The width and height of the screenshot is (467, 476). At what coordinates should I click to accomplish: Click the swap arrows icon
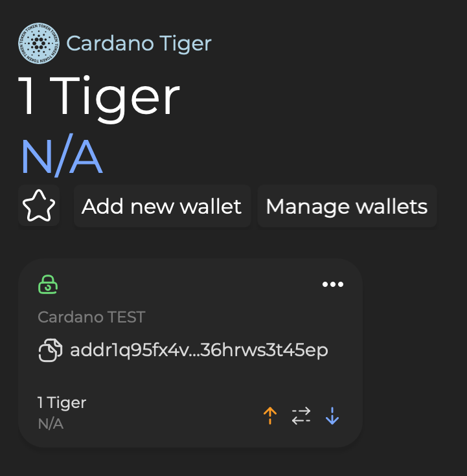301,416
